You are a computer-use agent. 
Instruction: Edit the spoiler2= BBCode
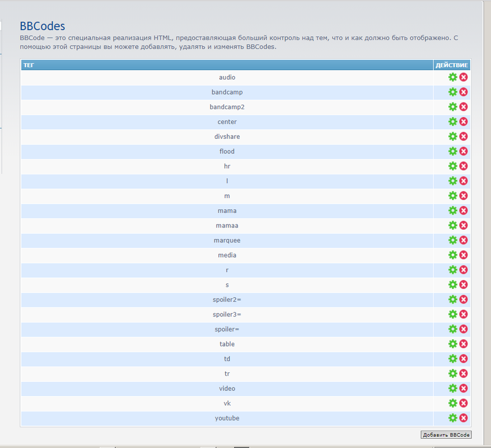(452, 300)
